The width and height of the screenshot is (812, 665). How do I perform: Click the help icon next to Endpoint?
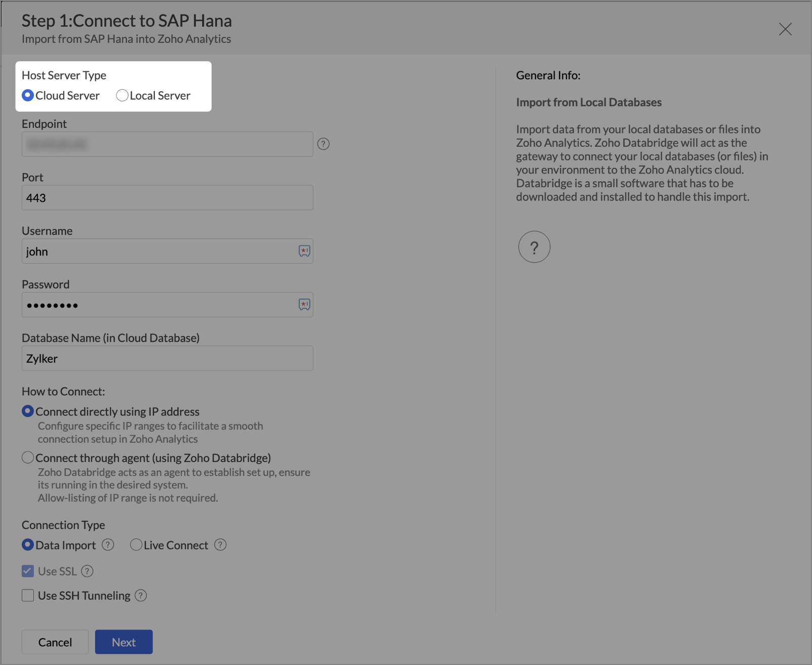[323, 144]
